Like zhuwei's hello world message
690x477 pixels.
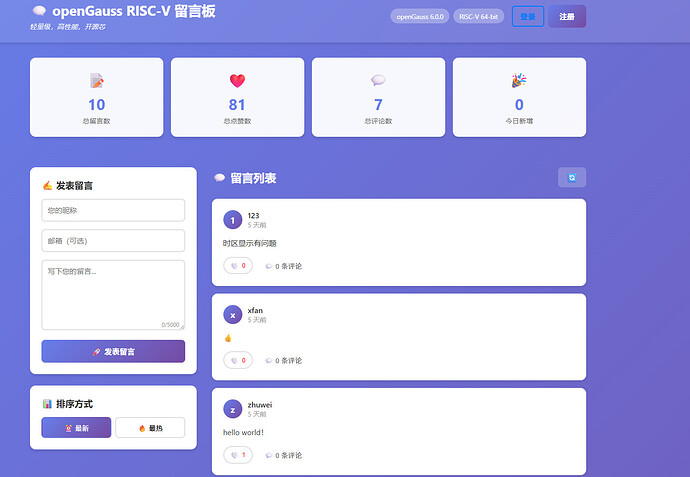tap(237, 455)
